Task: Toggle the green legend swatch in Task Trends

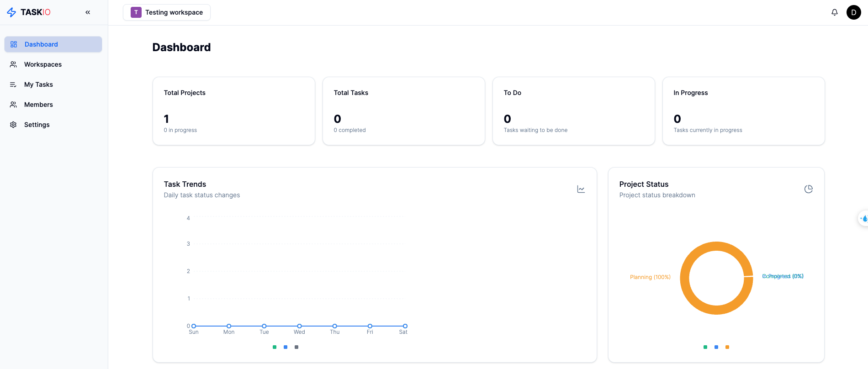Action: tap(275, 347)
